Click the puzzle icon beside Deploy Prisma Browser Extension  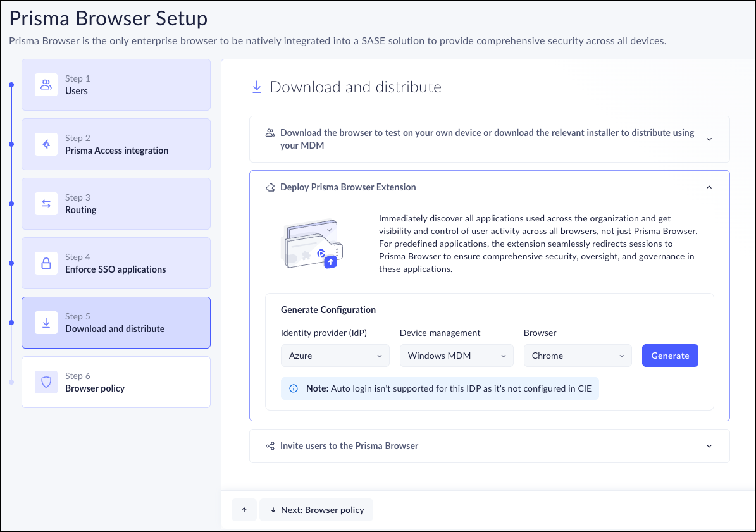(x=271, y=187)
